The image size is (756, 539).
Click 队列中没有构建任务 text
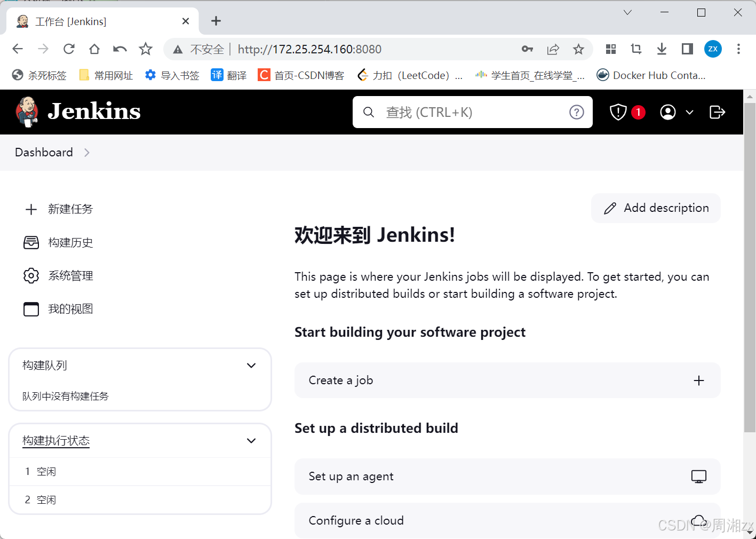coord(66,396)
